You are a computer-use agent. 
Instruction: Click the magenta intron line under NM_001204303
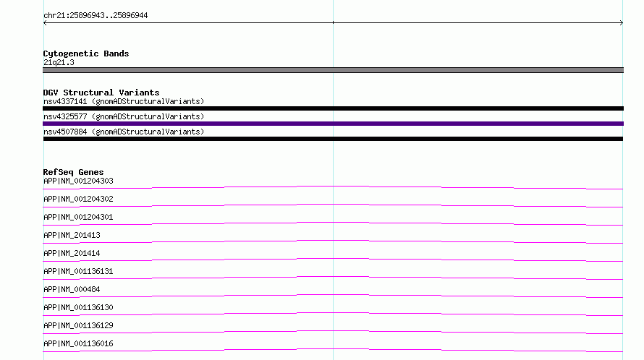(333, 188)
